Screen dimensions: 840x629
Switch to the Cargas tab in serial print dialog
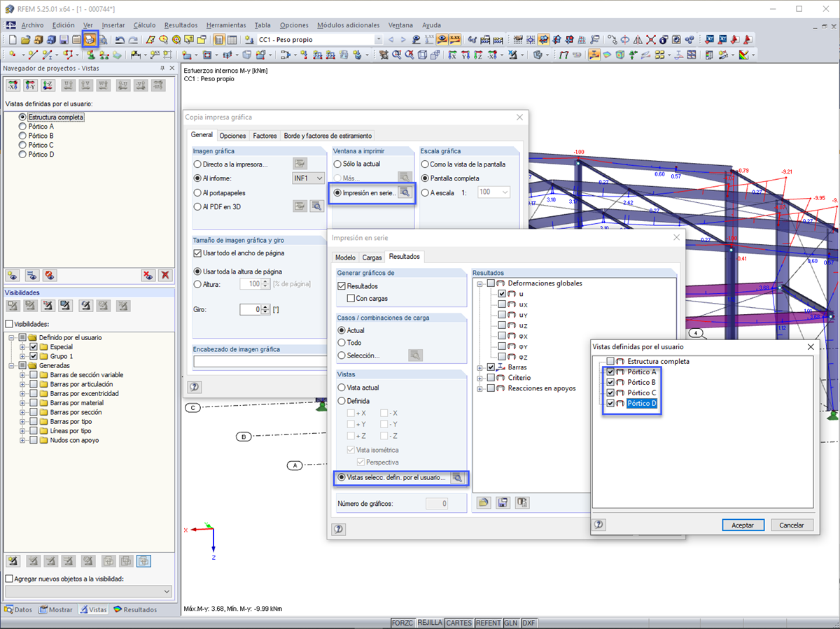click(x=372, y=257)
